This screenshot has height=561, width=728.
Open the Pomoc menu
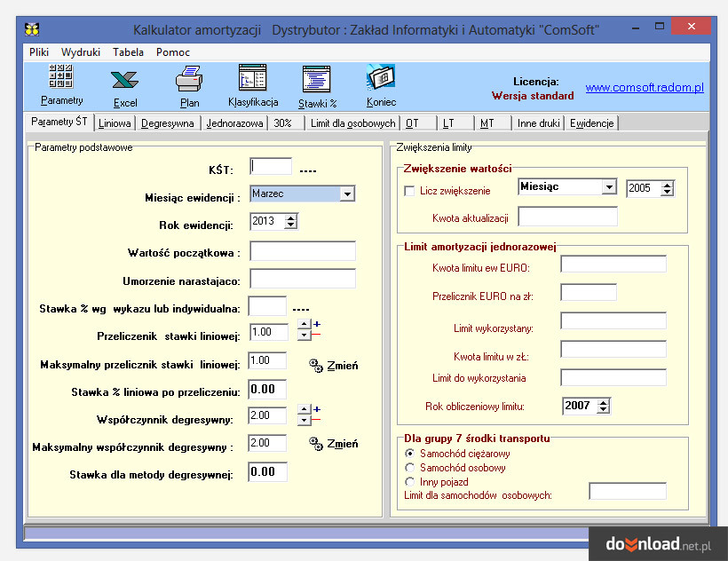(x=173, y=52)
